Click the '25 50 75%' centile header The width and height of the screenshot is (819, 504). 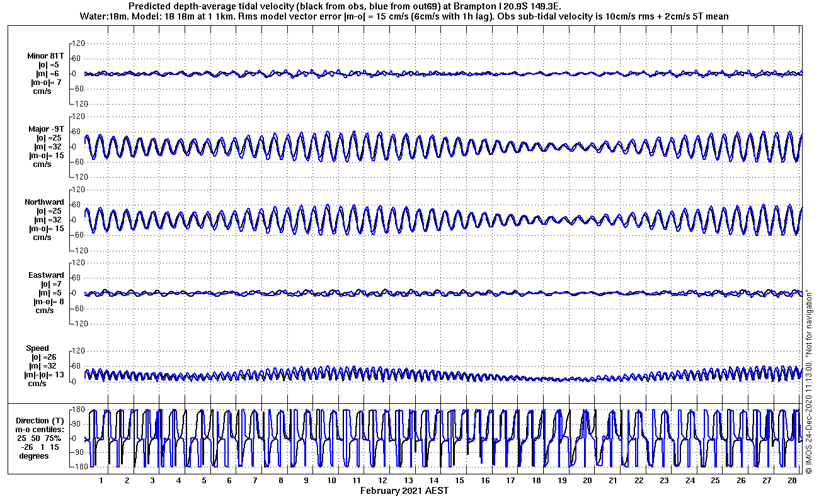(39, 438)
